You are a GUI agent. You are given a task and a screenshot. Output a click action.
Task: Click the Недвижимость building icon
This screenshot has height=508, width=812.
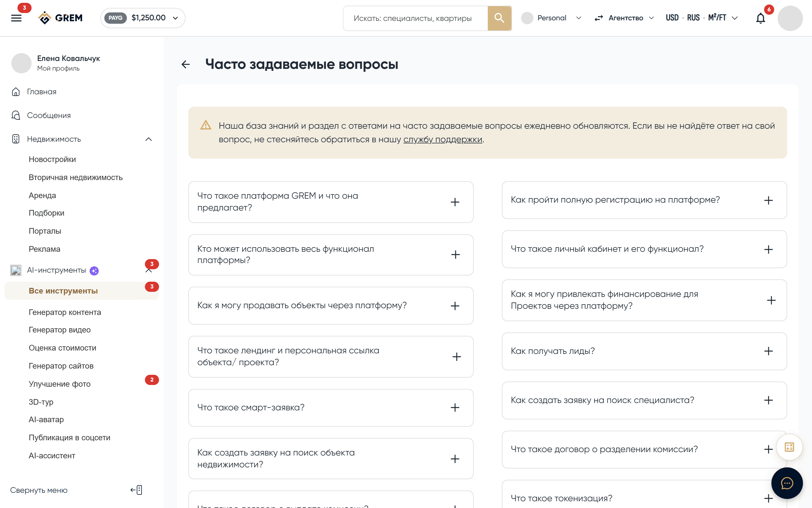16,139
